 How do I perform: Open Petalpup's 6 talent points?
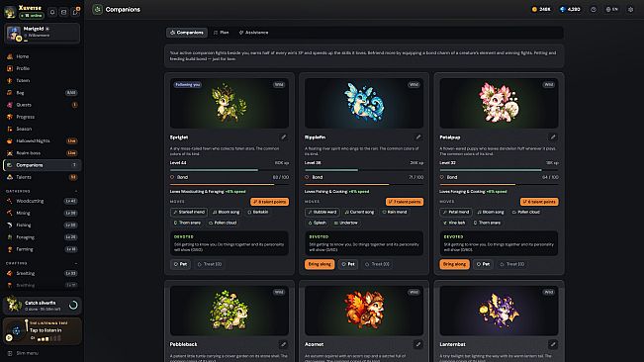pyautogui.click(x=539, y=202)
